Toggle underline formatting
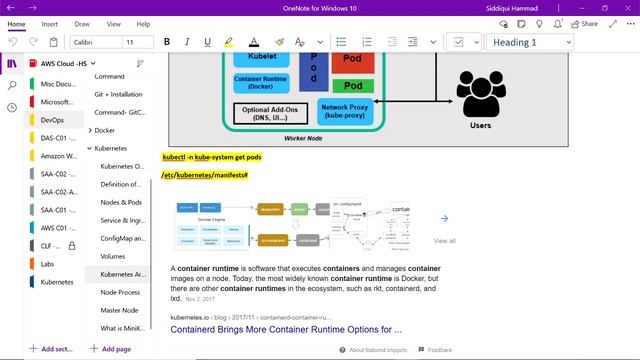This screenshot has width=640, height=360. click(x=207, y=42)
